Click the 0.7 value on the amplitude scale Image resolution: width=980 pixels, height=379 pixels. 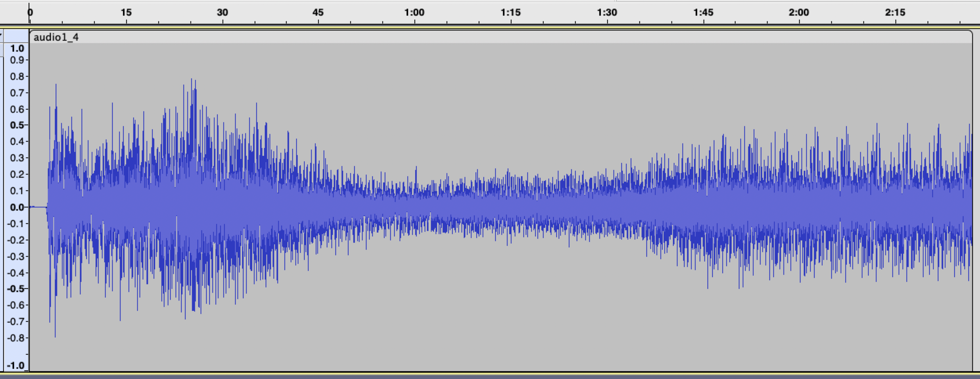(17, 93)
